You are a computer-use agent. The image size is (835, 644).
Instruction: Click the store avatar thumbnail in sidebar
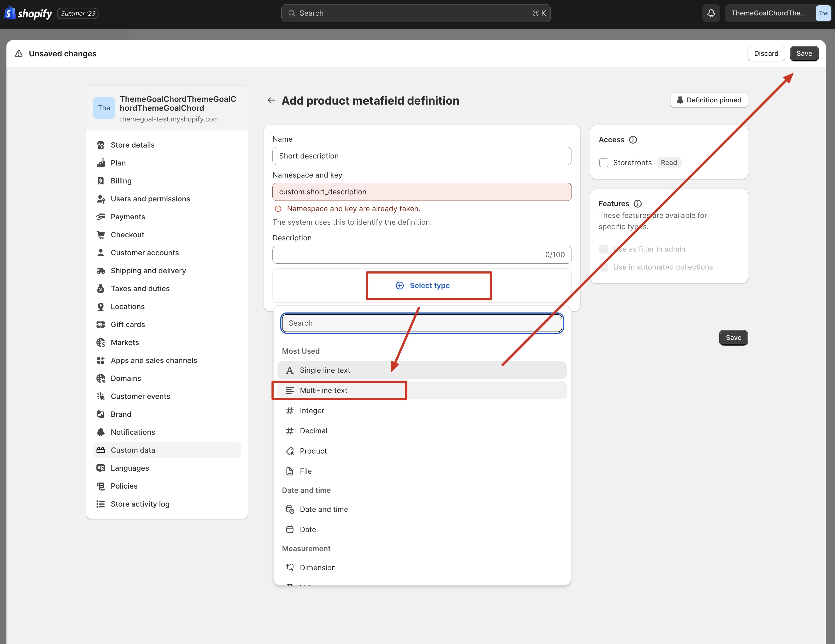point(104,108)
